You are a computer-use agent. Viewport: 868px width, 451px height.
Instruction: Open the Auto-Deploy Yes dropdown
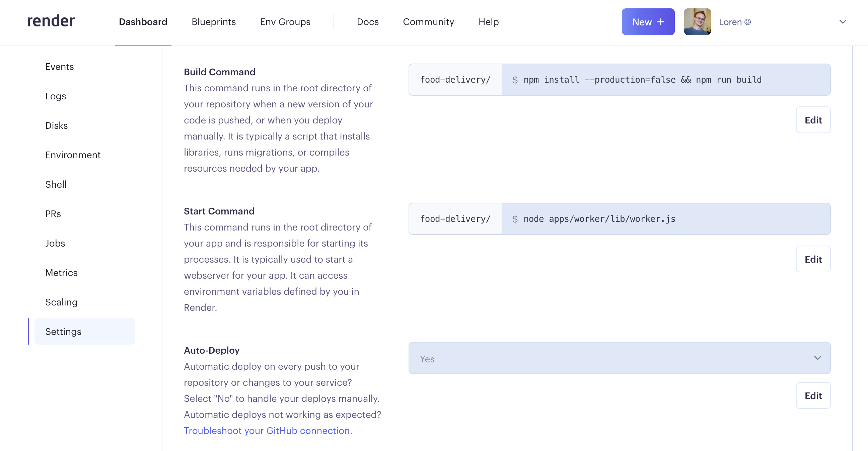[619, 358]
